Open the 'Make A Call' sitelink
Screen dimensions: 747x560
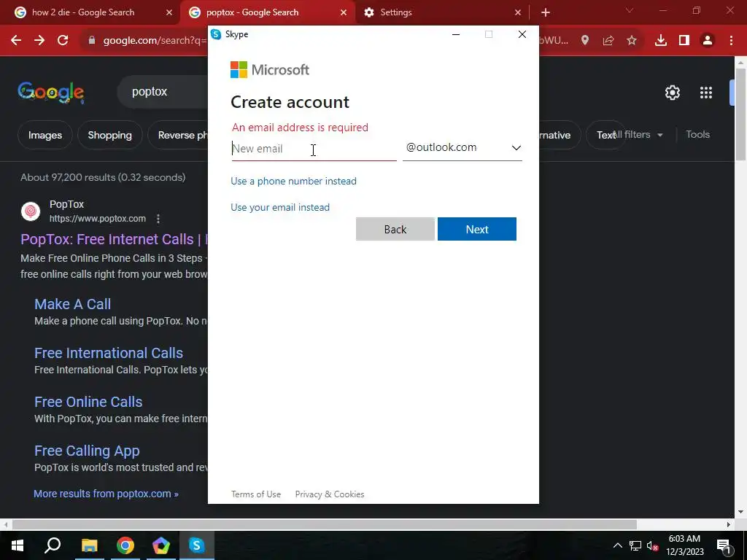[x=72, y=304]
